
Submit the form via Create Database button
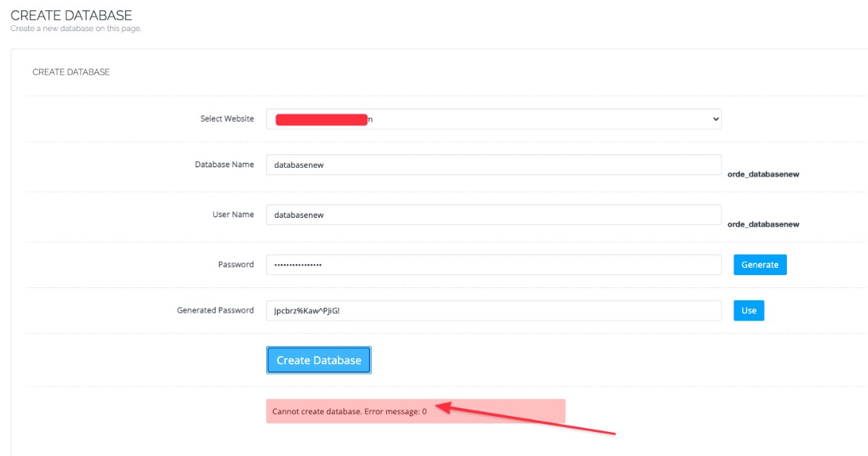[x=318, y=360]
